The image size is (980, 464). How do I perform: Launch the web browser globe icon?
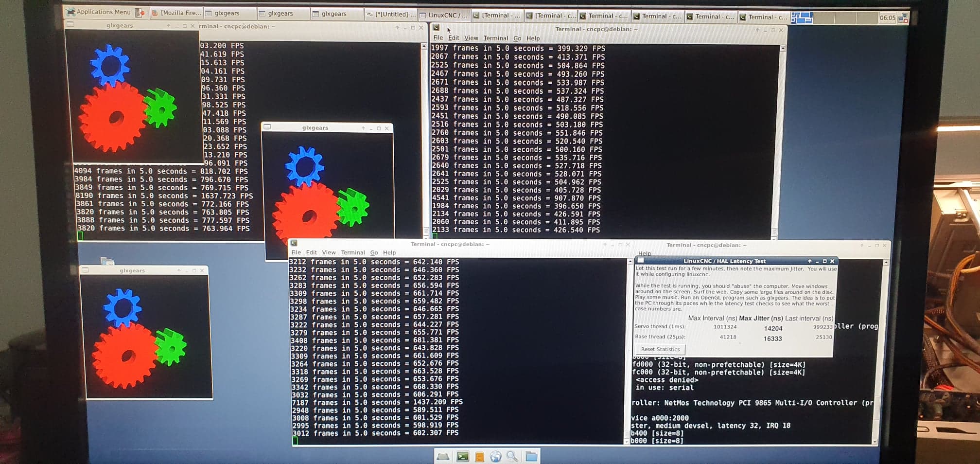495,456
